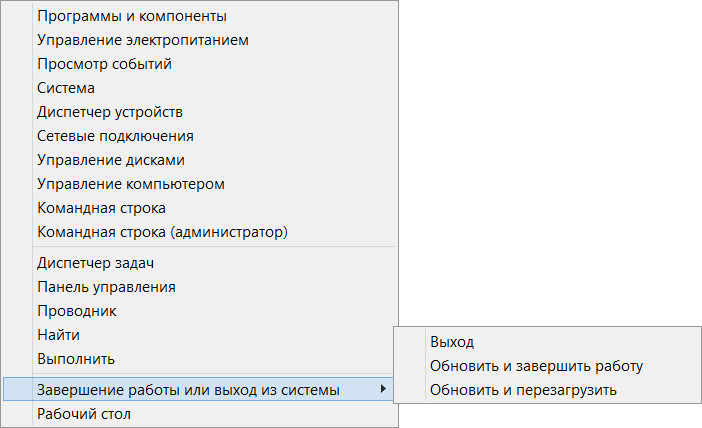The height and width of the screenshot is (428, 702).
Task: Launch Диспетчер задач
Action: pos(95,263)
